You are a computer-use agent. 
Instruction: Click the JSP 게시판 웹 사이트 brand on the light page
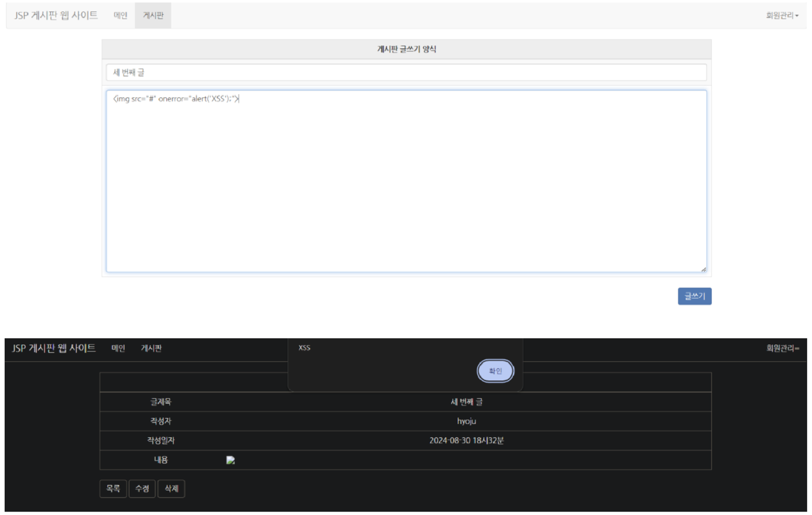pos(56,16)
